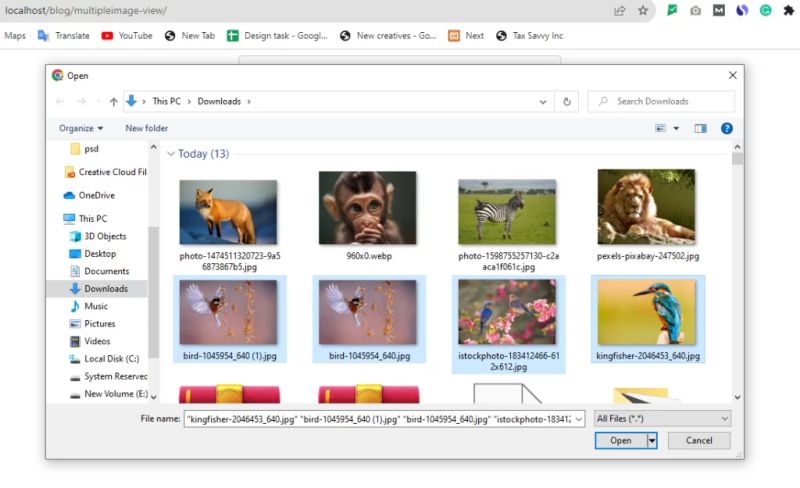Select This PC in the sidebar

85,218
